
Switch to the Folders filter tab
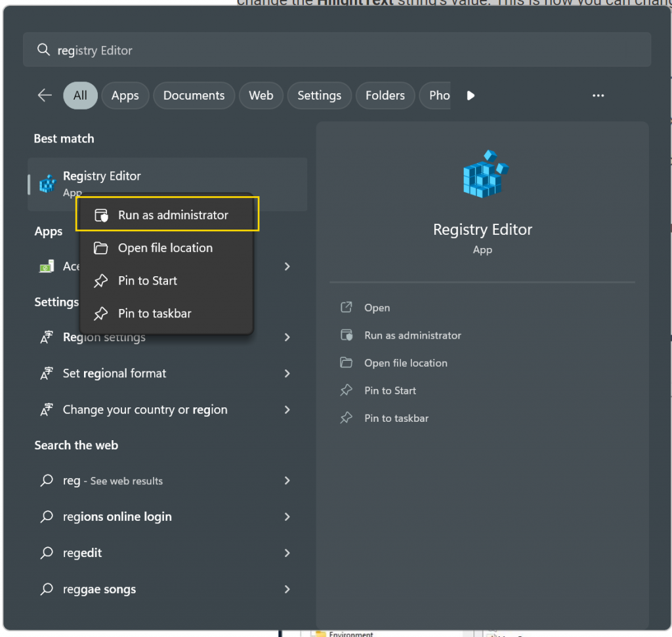(385, 95)
